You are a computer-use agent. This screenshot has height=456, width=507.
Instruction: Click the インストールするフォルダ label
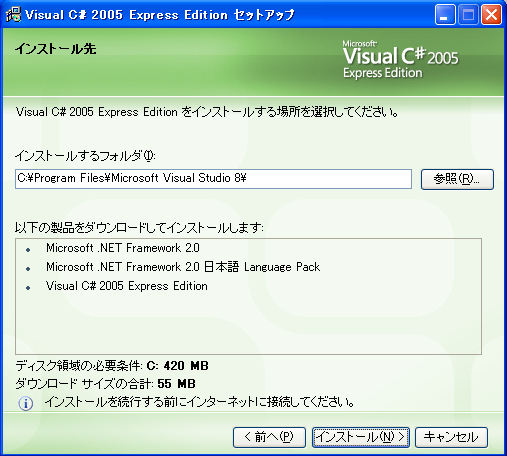pyautogui.click(x=85, y=156)
